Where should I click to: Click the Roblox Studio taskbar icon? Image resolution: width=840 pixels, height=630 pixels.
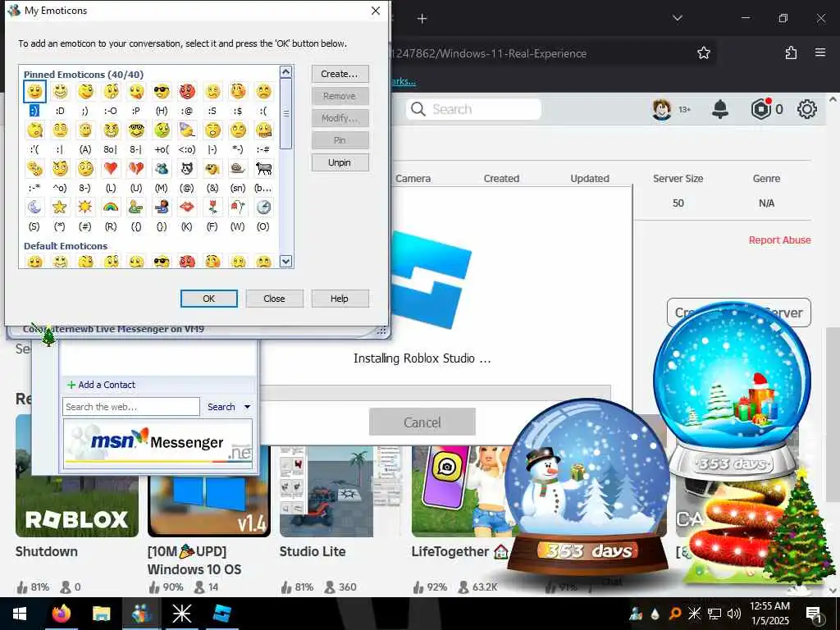click(221, 614)
